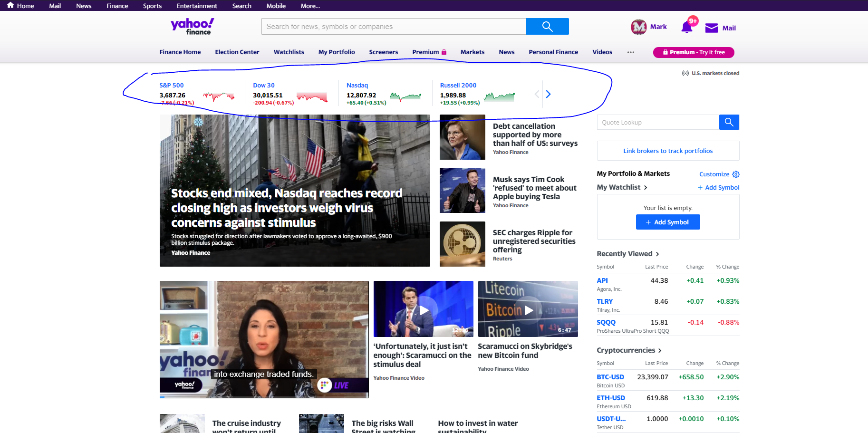Open Mobile in the top Yahoo bar

(x=276, y=6)
